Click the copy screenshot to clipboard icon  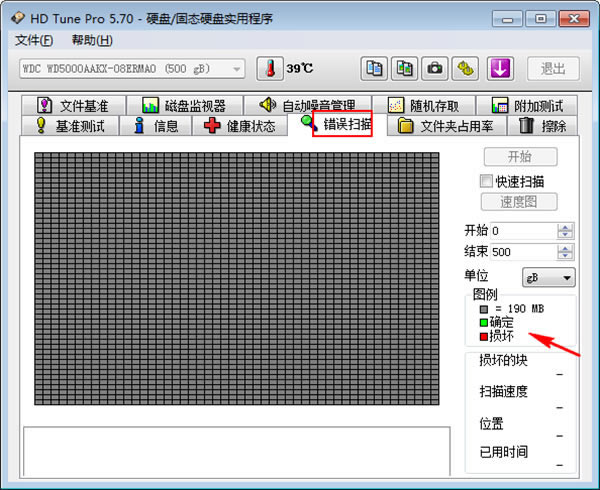click(x=404, y=68)
